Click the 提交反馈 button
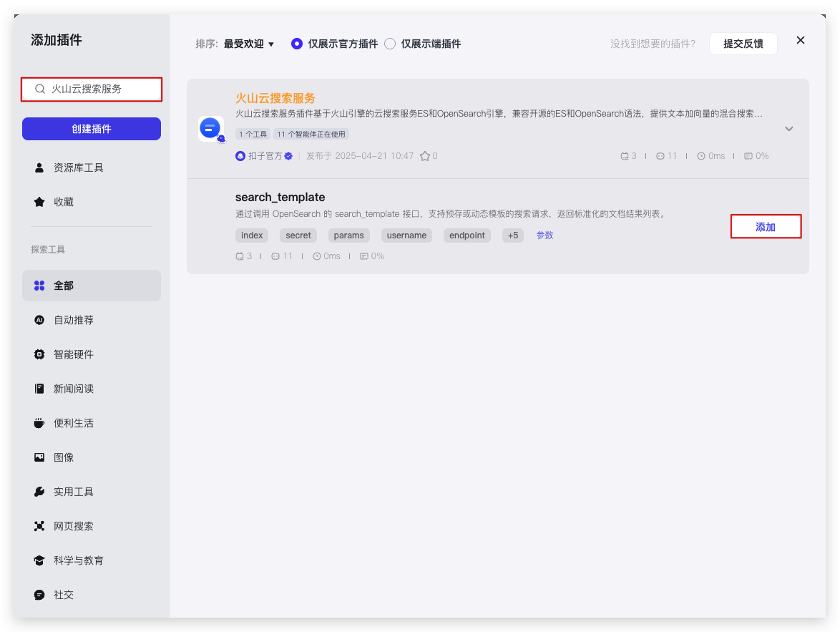The width and height of the screenshot is (840, 632). (x=743, y=44)
